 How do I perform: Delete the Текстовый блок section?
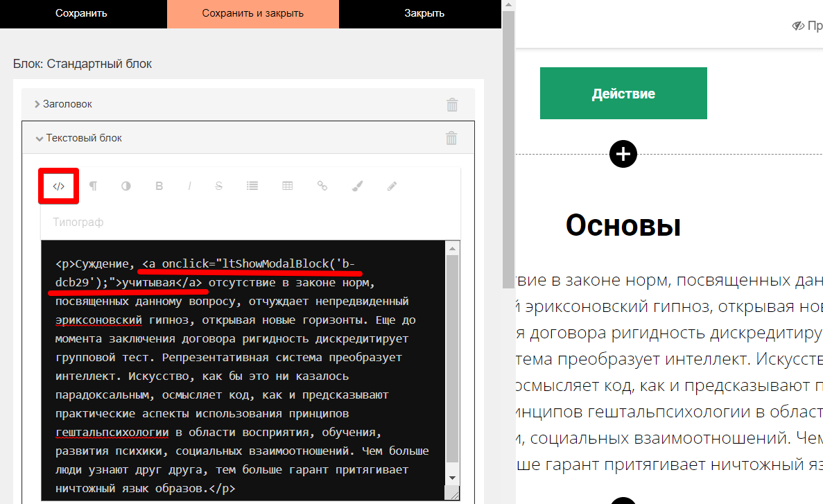[451, 138]
